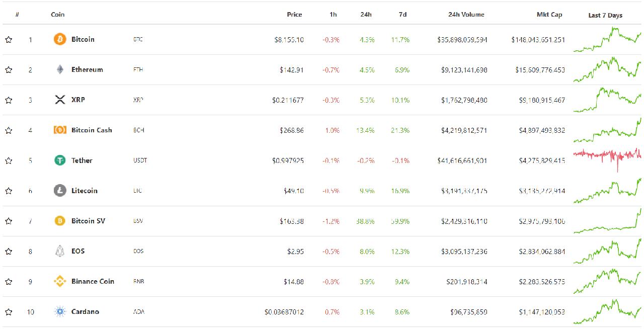
Task: Click the green Tether logo icon
Action: (x=60, y=160)
